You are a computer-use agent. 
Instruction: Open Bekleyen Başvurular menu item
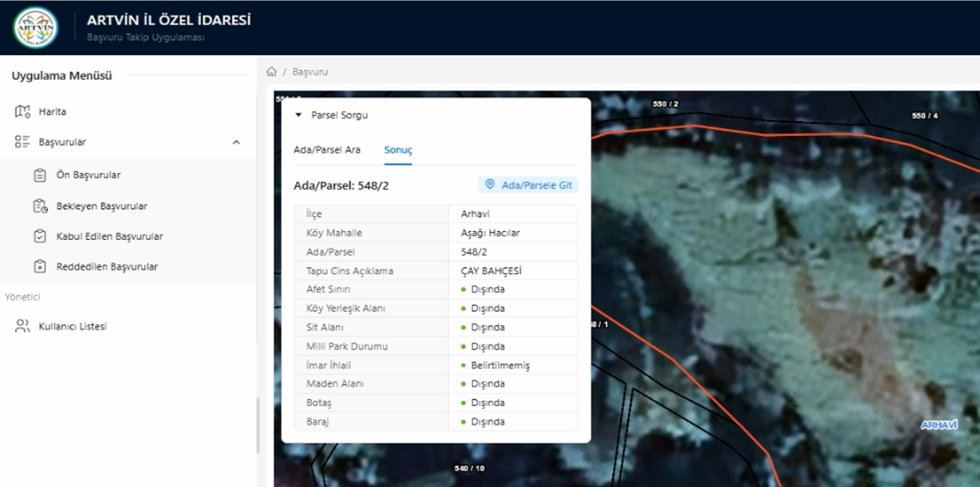pos(102,206)
